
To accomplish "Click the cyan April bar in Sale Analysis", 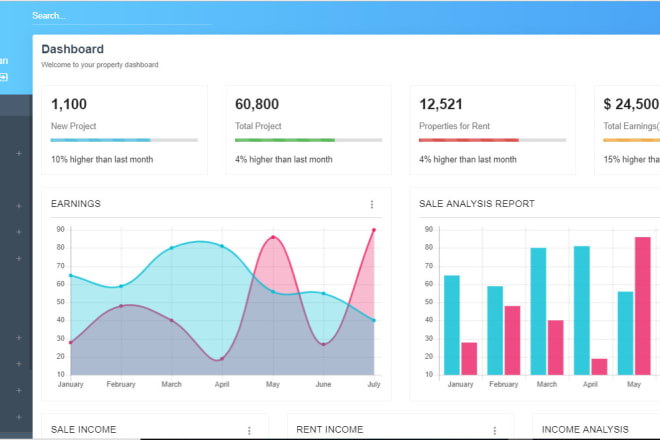I will pos(582,310).
